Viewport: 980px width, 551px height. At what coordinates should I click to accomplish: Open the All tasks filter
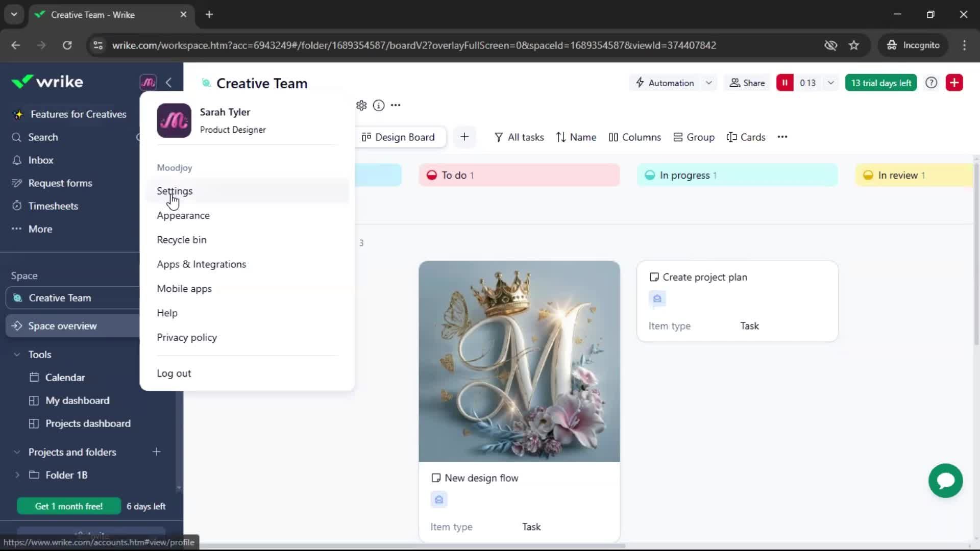(x=519, y=137)
